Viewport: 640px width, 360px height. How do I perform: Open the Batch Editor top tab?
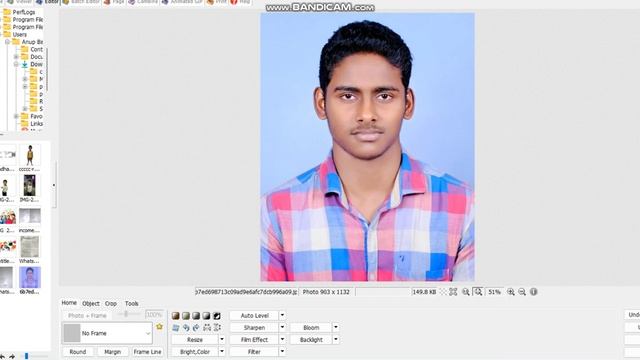[x=81, y=2]
